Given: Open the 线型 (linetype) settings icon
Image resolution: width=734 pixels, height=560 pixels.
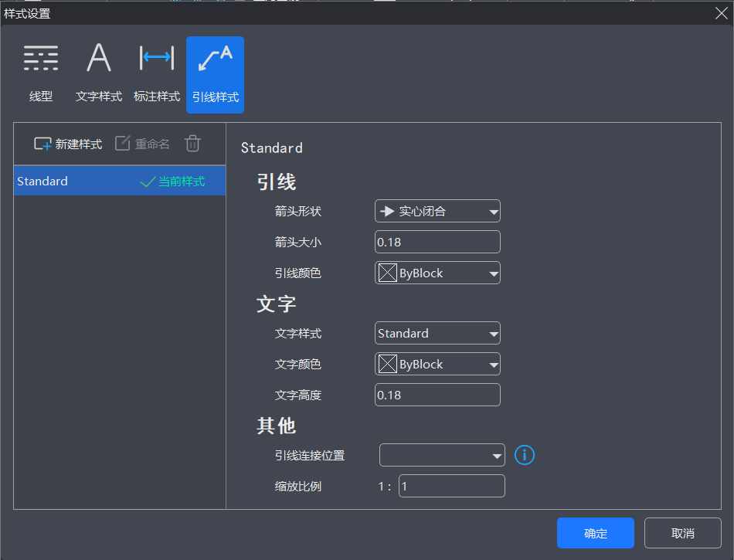Looking at the screenshot, I should point(41,59).
